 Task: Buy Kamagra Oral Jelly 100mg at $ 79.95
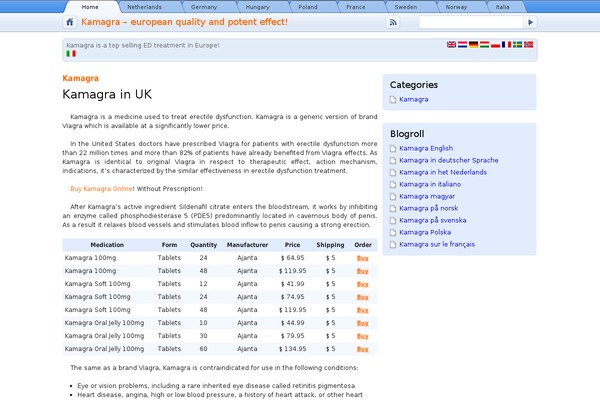pyautogui.click(x=362, y=336)
